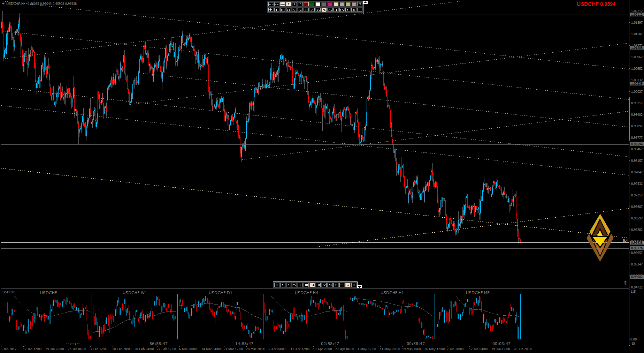Activate the TL trend line tool
644x353 pixels.
coord(336,10)
